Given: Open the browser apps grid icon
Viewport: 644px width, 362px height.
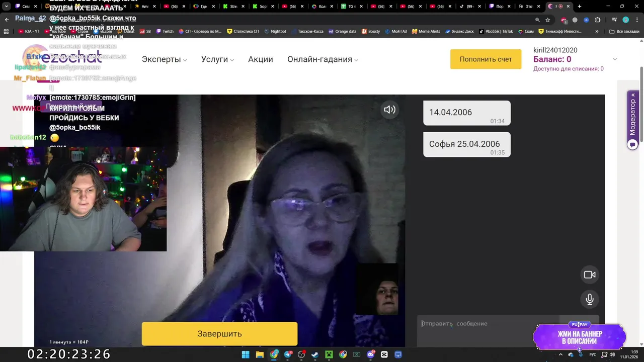Looking at the screenshot, I should 6,31.
